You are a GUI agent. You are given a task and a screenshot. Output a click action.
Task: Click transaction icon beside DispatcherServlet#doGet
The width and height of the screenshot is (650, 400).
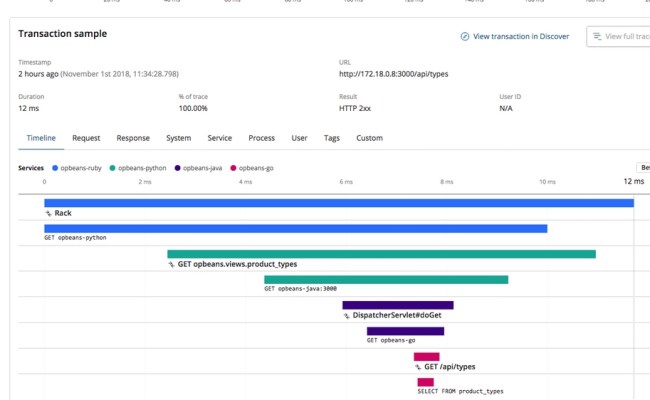[346, 316]
